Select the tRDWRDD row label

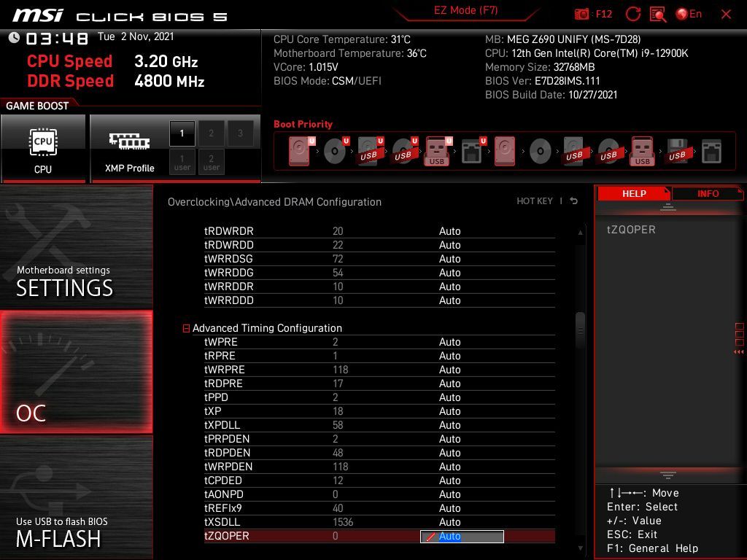[x=228, y=245]
